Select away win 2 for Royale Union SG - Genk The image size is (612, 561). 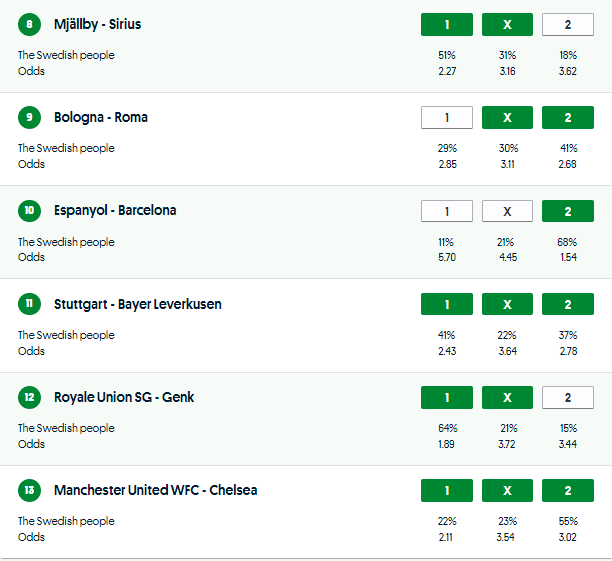[567, 398]
